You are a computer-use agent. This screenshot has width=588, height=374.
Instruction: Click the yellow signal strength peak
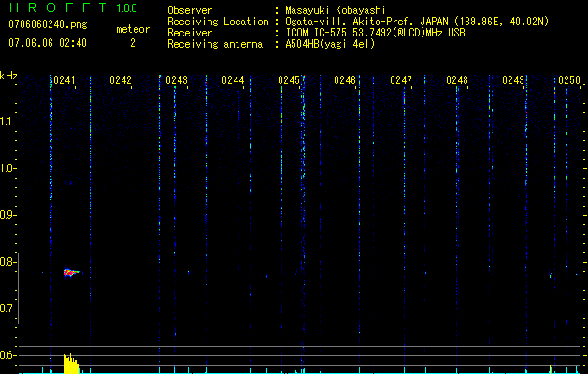(x=71, y=364)
